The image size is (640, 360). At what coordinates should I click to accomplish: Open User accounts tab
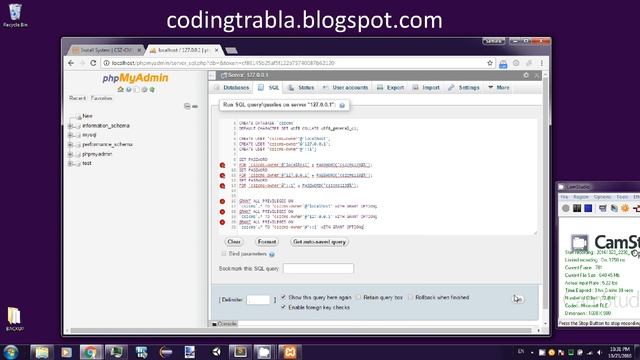(x=345, y=87)
